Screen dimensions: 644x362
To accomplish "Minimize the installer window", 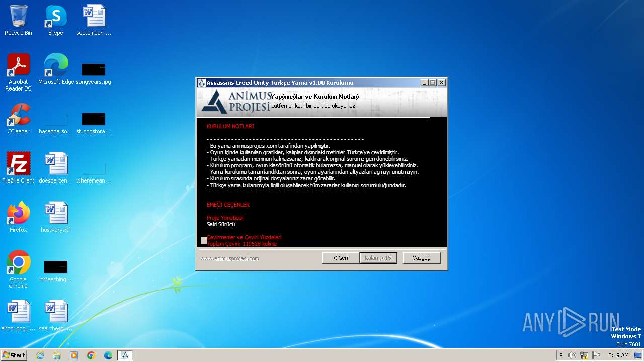I will pos(424,83).
